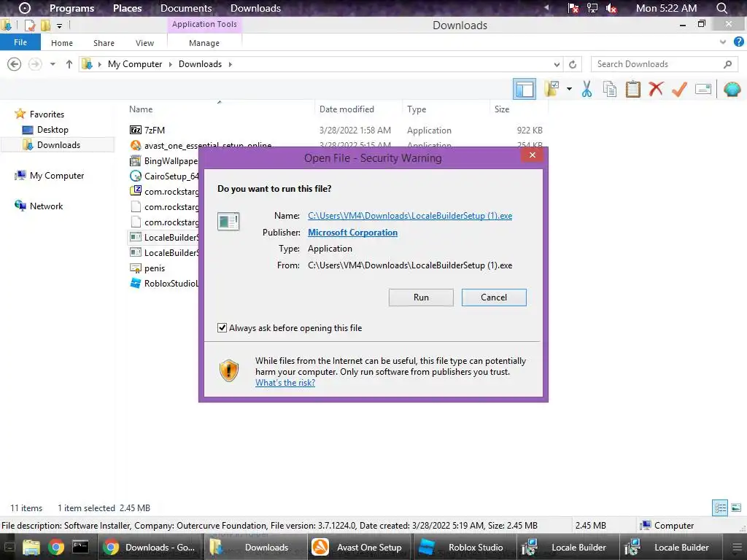This screenshot has width=747, height=560.
Task: Click the My Computer breadcrumb segment
Action: point(135,64)
